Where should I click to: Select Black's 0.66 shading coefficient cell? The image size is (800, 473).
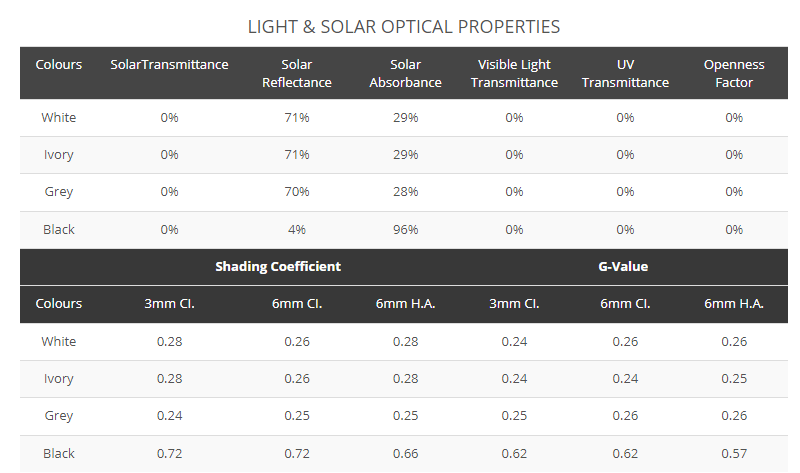pos(405,454)
